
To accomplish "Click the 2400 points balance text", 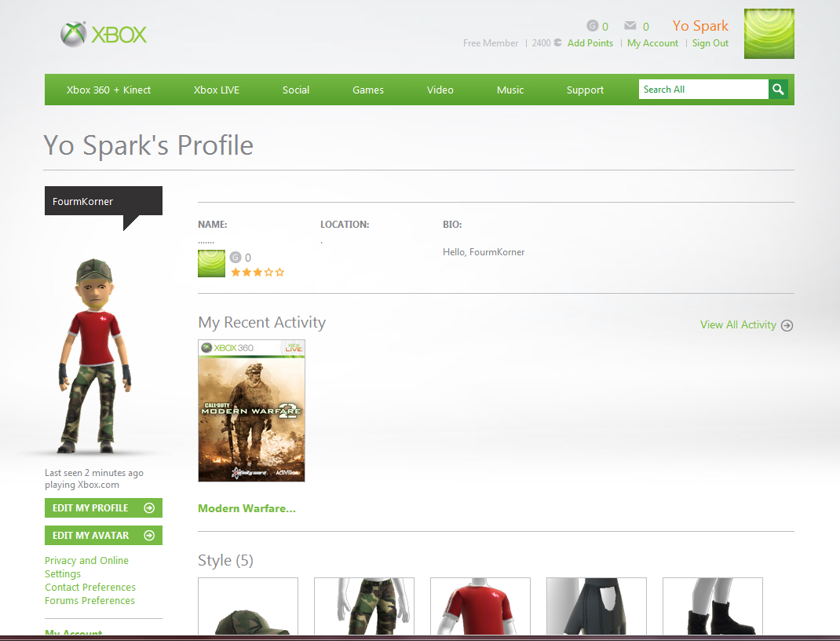I will 541,43.
